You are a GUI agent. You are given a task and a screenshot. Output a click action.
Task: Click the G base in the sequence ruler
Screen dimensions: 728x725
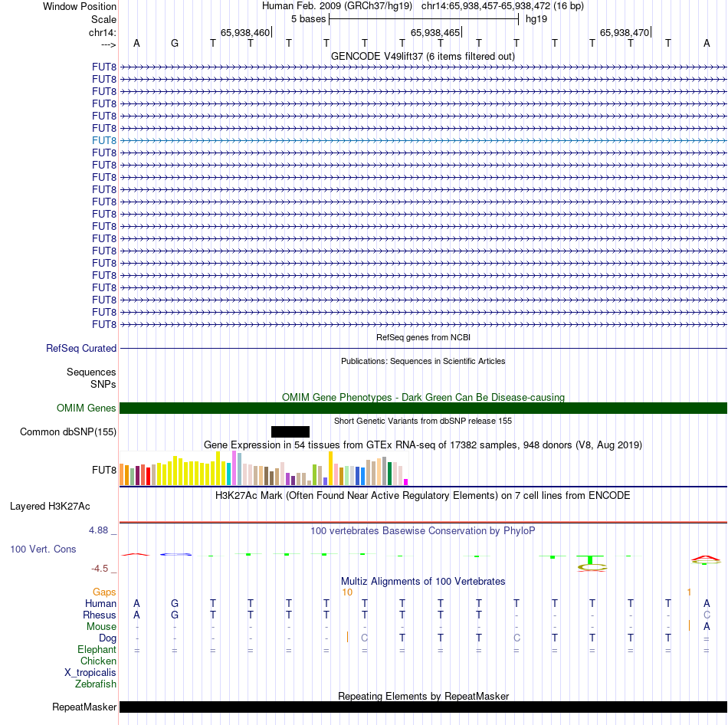(x=175, y=43)
